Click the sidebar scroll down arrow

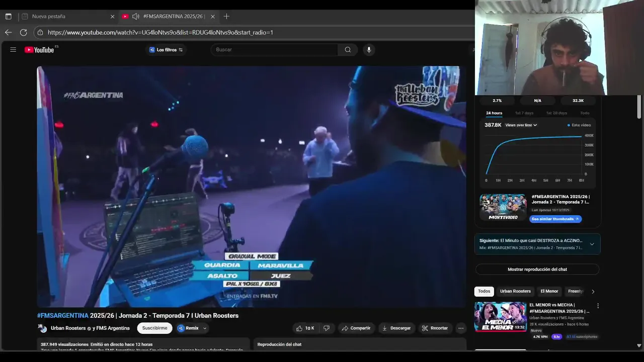click(639, 345)
